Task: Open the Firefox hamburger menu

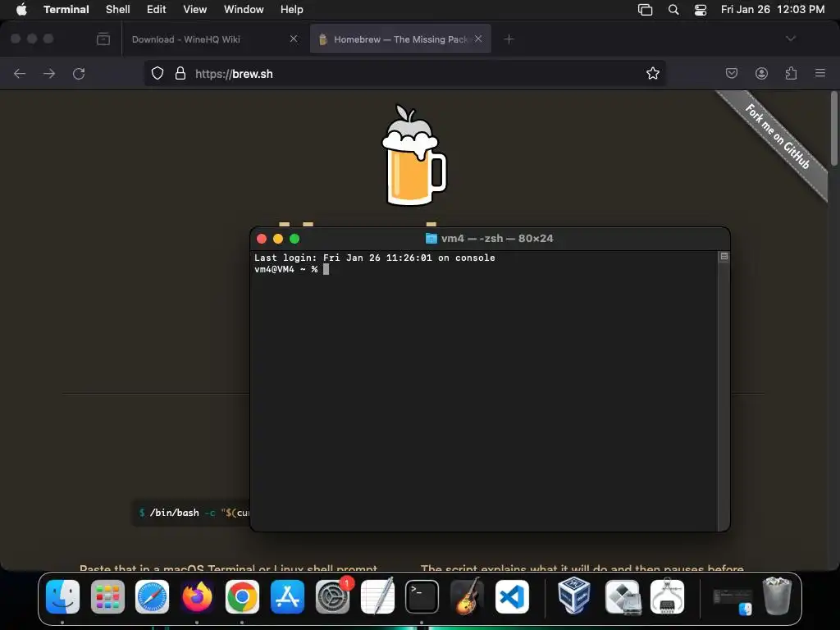Action: 820,73
